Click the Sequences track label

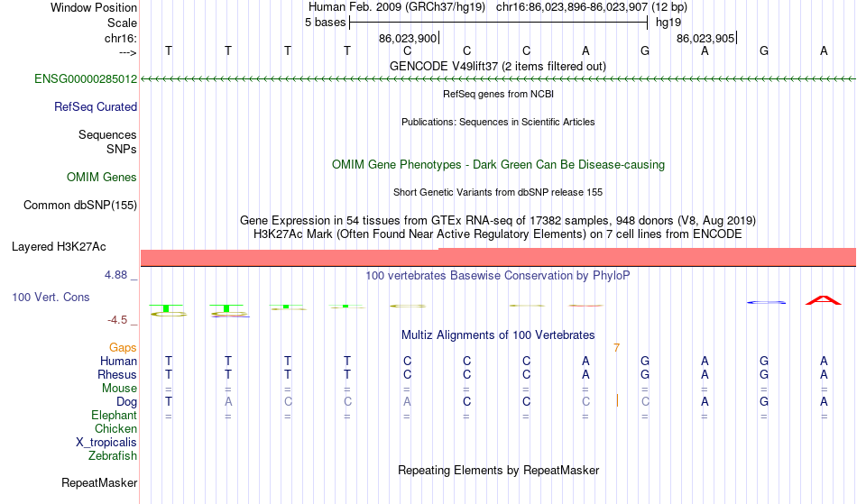point(107,135)
